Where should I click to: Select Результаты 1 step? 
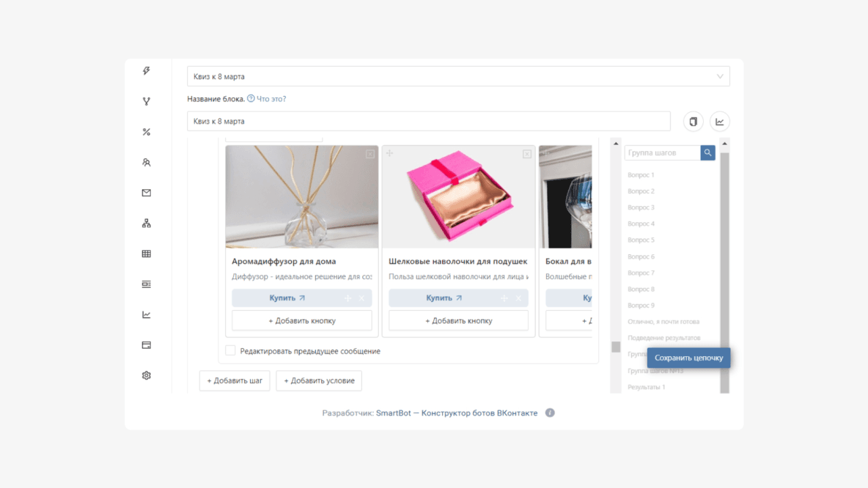646,387
